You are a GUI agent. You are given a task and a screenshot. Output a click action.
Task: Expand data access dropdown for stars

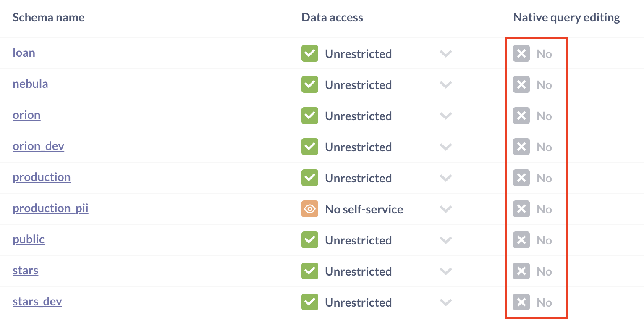point(445,271)
